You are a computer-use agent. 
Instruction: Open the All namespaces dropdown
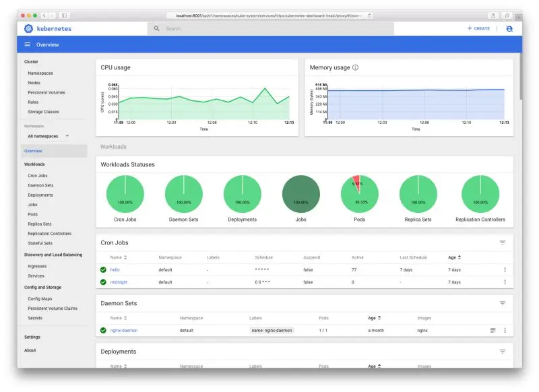point(49,136)
